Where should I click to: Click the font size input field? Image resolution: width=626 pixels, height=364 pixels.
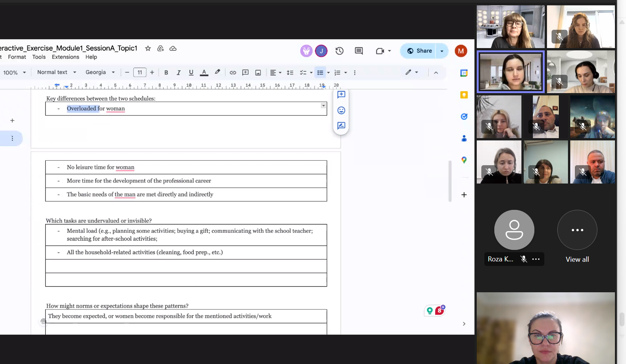point(140,72)
